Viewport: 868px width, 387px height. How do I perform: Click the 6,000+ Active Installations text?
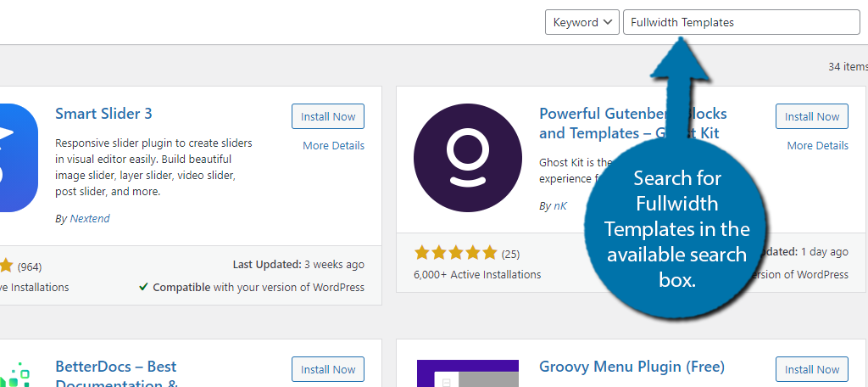477,274
